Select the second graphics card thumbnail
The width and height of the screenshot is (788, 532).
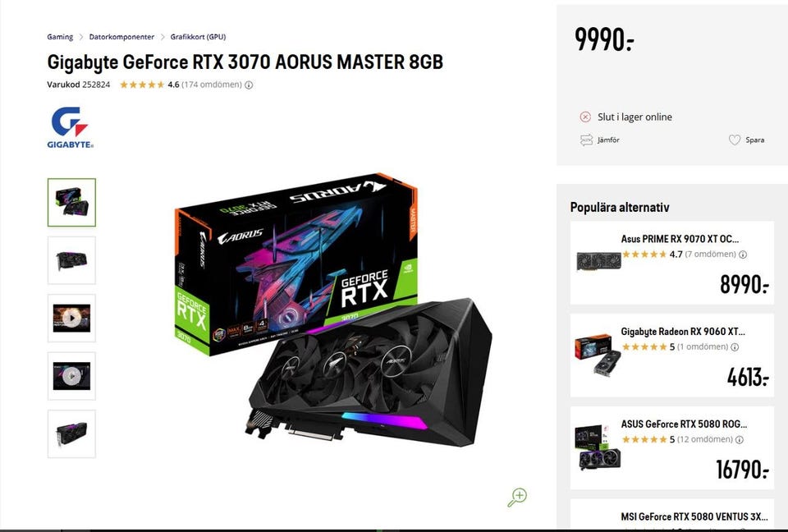pyautogui.click(x=71, y=260)
